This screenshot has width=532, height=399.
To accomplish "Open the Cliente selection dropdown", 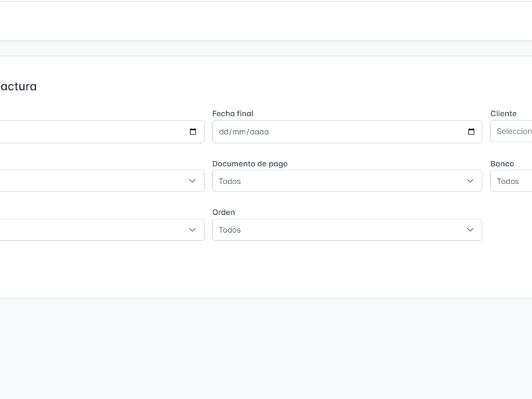I will tap(512, 132).
